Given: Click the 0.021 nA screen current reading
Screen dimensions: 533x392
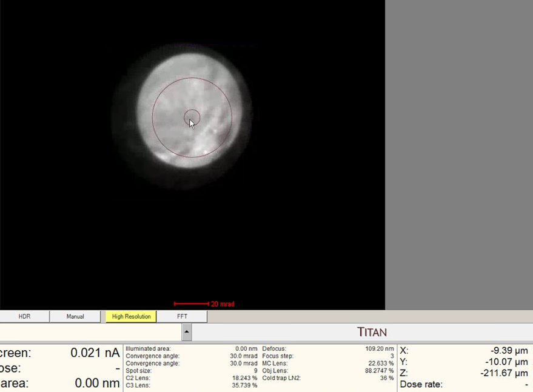Looking at the screenshot, I should tap(95, 353).
